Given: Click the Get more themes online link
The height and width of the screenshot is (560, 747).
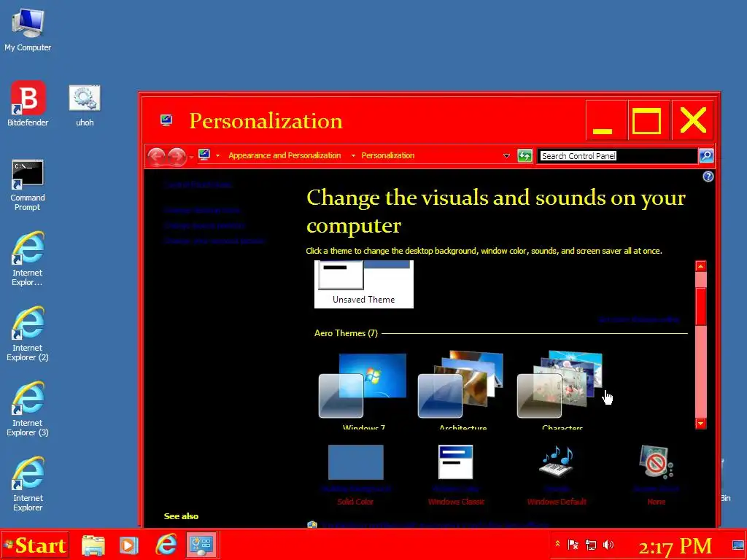Looking at the screenshot, I should coord(639,319).
